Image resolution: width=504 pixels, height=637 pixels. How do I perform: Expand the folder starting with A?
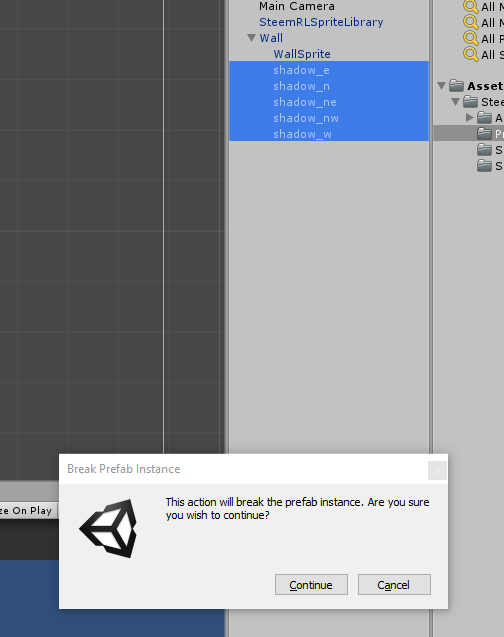(469, 117)
